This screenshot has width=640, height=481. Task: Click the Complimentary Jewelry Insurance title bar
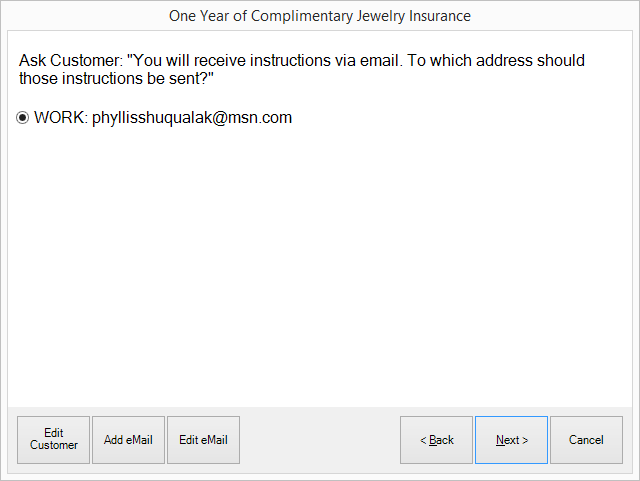click(x=319, y=16)
